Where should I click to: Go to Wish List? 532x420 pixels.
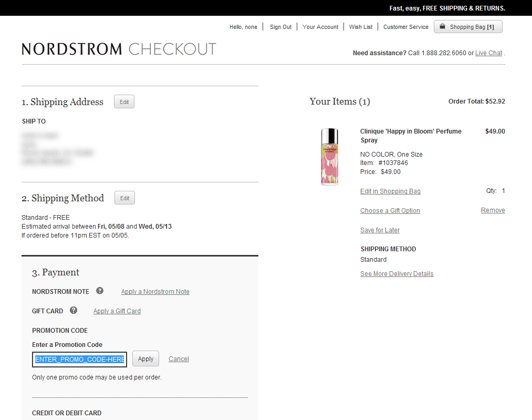361,27
